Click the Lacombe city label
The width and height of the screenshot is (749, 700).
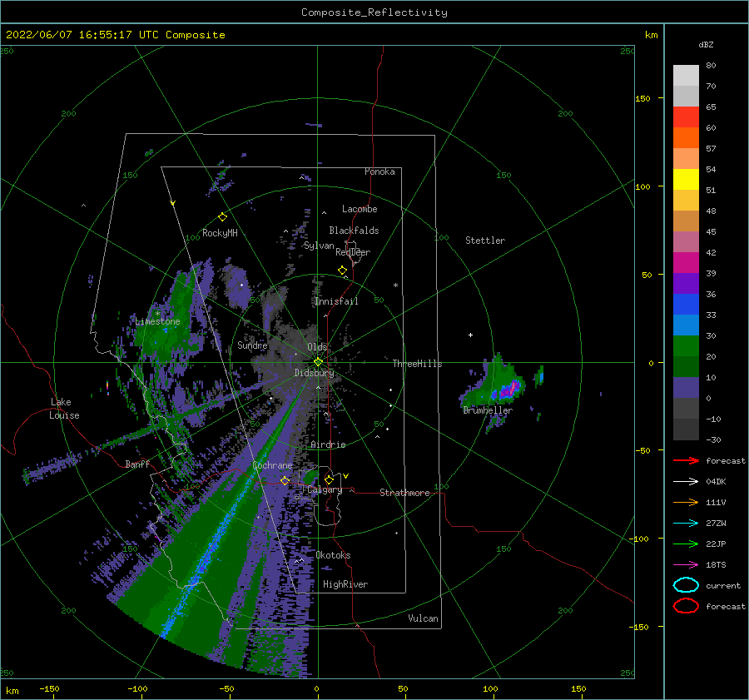(360, 209)
